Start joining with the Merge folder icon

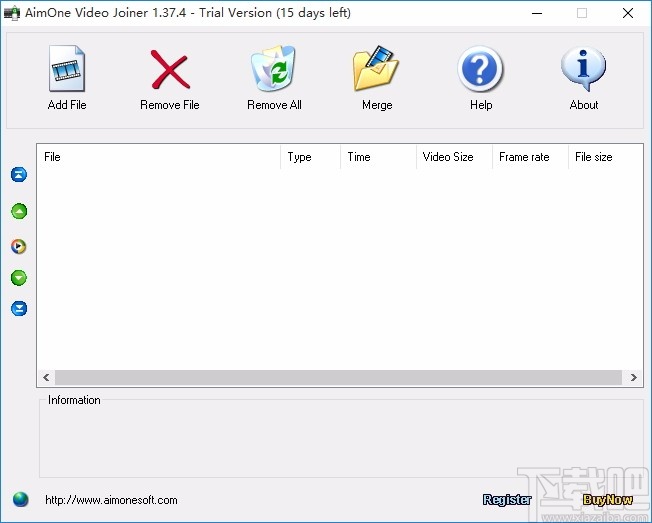376,68
